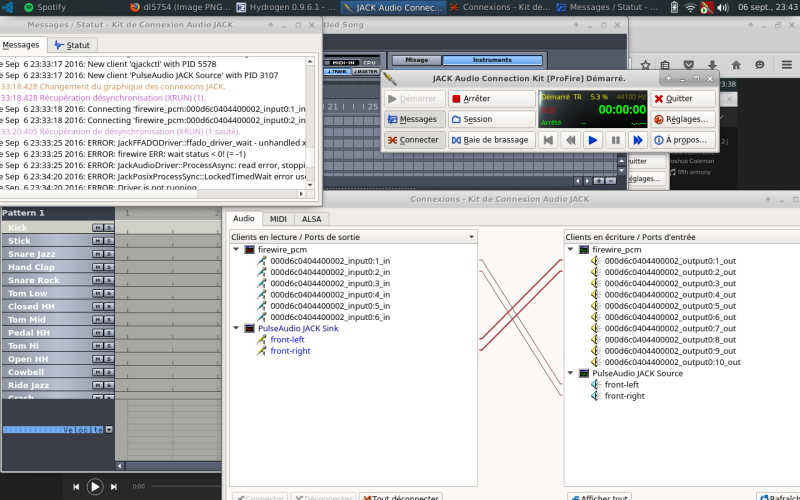Collapse PulseAudio JACK Source client

pyautogui.click(x=571, y=373)
